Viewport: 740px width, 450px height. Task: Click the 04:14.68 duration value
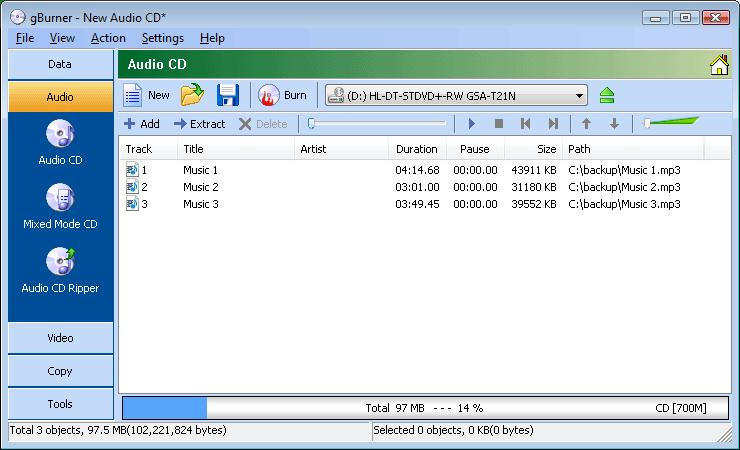pyautogui.click(x=417, y=170)
